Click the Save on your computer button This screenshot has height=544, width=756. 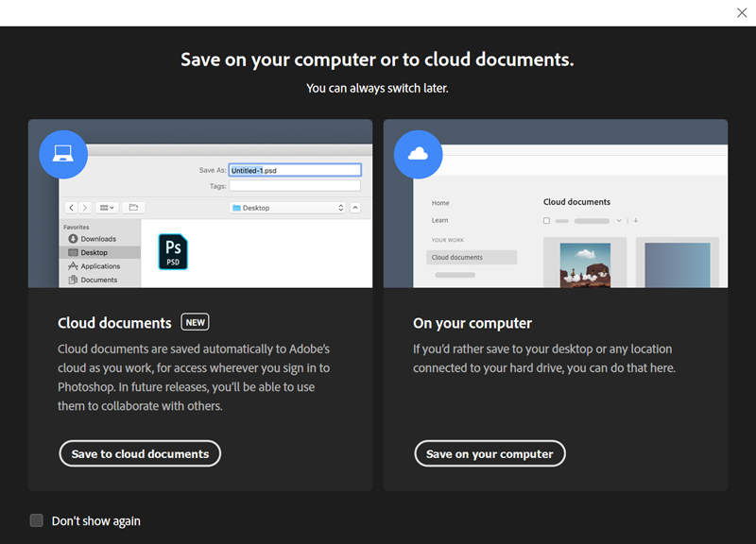click(490, 453)
